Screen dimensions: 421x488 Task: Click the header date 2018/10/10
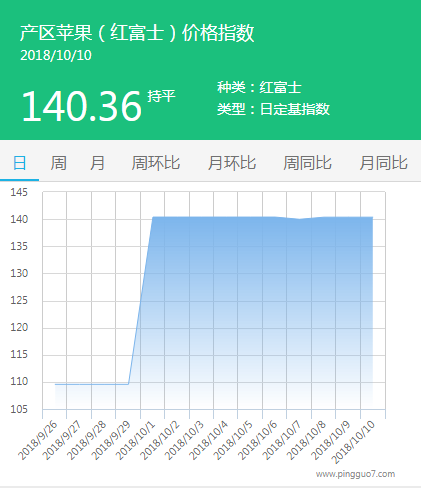coord(56,55)
